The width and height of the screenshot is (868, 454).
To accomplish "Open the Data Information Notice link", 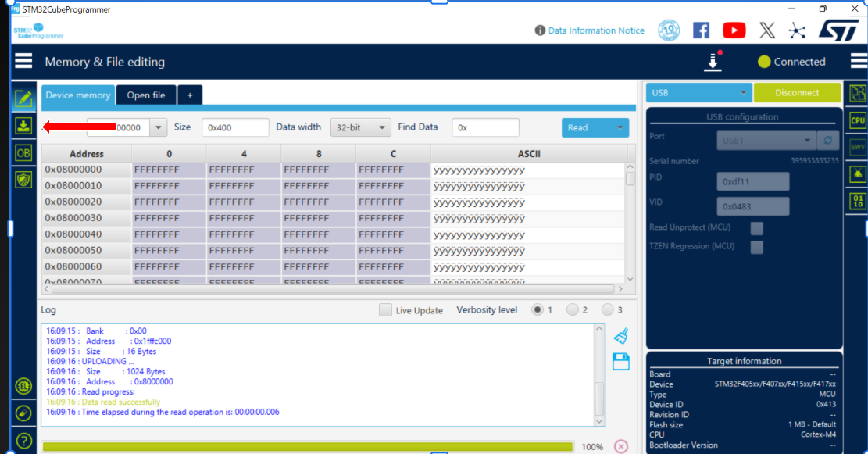I will click(x=596, y=30).
